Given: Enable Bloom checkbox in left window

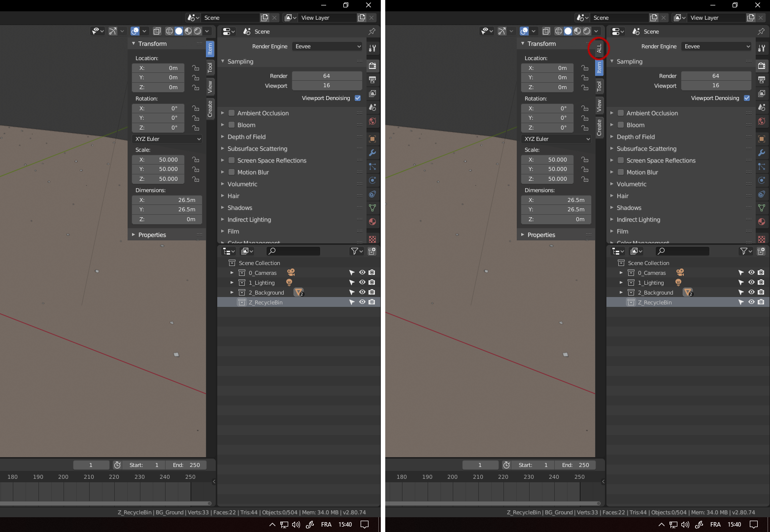Looking at the screenshot, I should tap(232, 125).
